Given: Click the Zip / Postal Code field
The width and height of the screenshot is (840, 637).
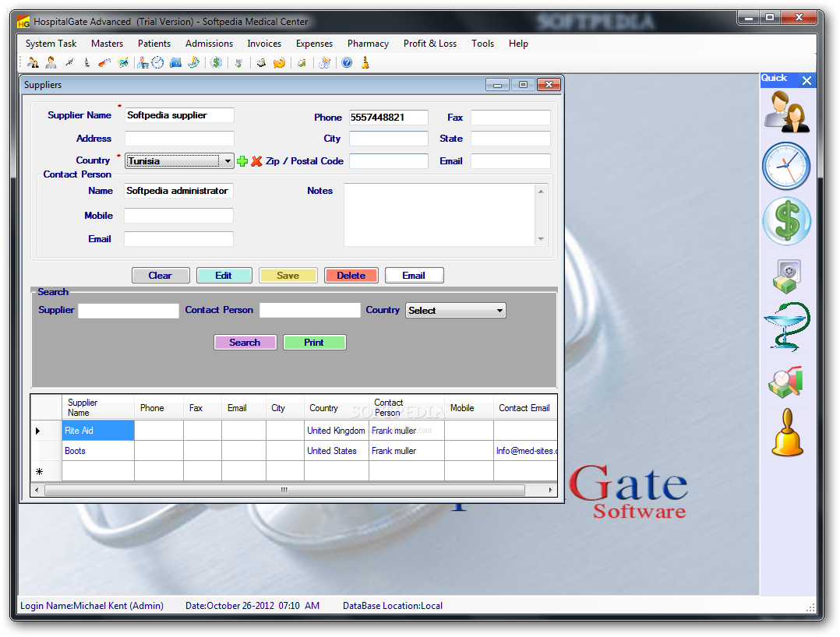Looking at the screenshot, I should pos(388,161).
